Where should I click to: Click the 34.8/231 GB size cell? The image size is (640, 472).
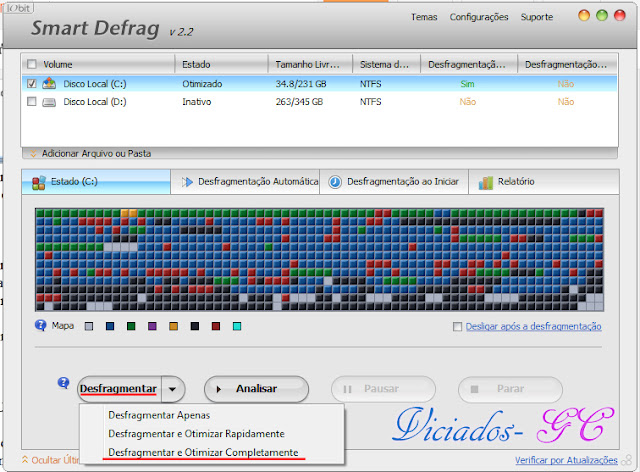click(301, 84)
